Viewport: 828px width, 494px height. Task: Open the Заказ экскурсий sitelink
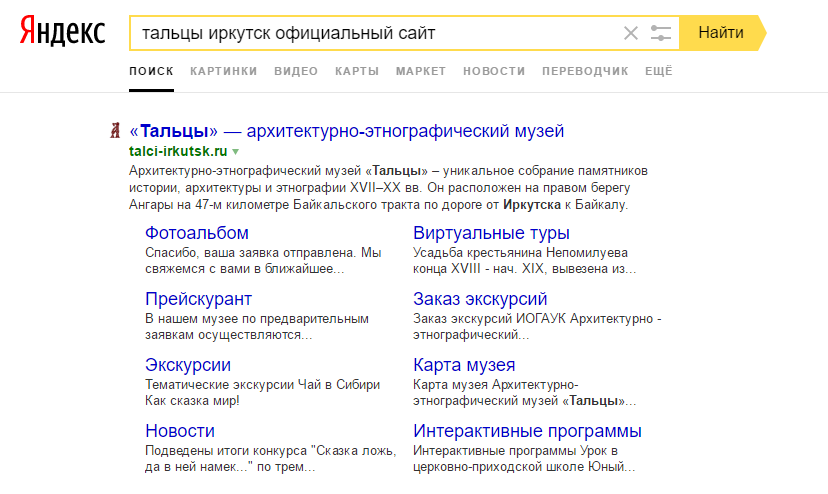click(x=480, y=299)
